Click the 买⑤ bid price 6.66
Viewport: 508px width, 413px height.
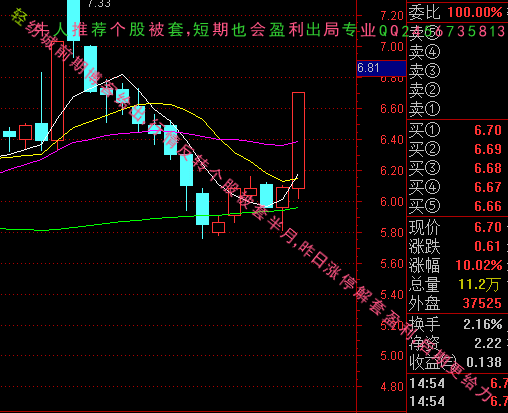(x=488, y=206)
